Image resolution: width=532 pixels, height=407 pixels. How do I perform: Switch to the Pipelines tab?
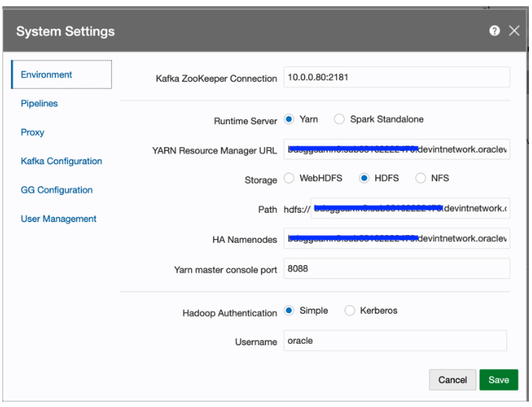coord(39,103)
